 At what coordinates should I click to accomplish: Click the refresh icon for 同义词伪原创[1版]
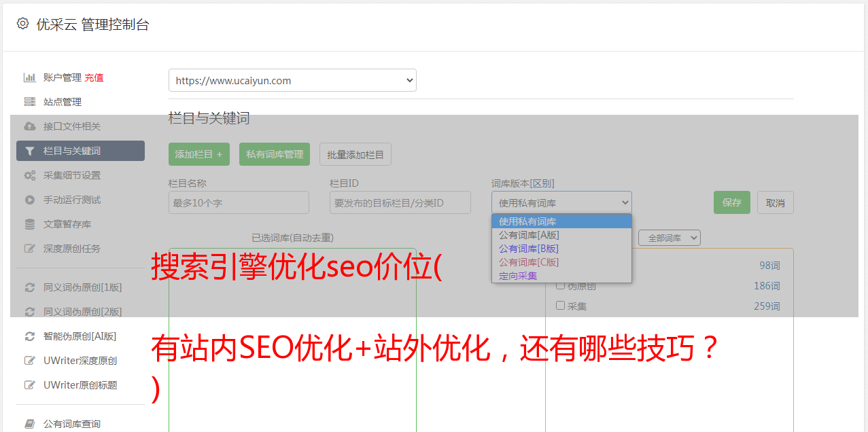tap(29, 287)
